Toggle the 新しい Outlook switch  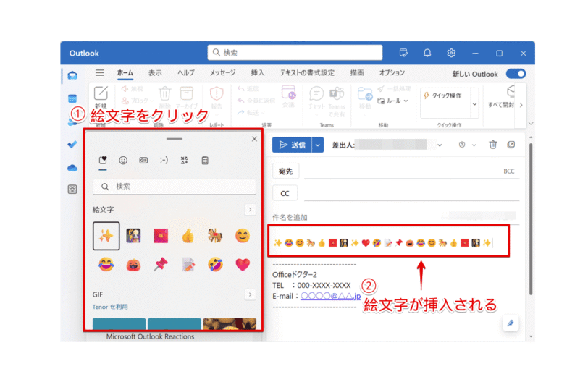516,74
